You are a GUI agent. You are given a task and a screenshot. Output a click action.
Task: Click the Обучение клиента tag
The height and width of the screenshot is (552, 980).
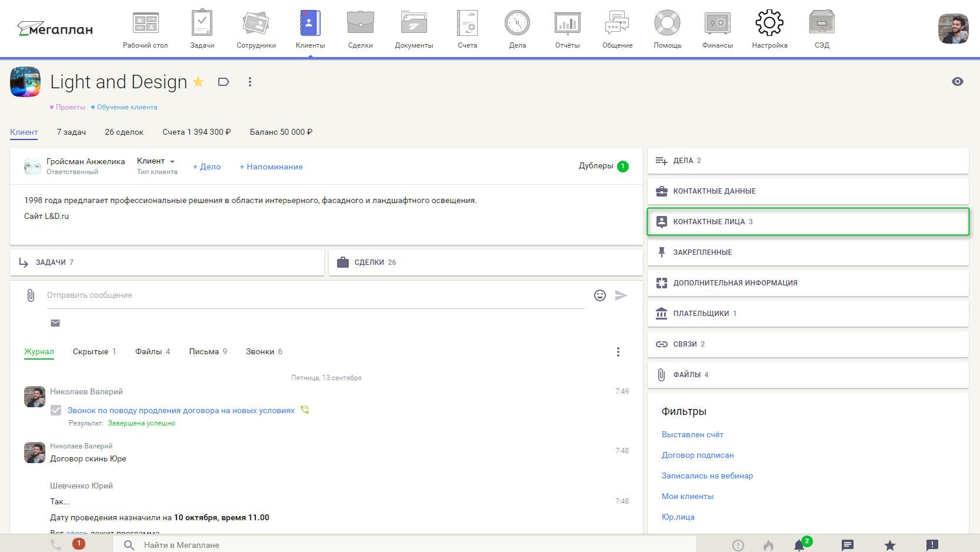(124, 107)
